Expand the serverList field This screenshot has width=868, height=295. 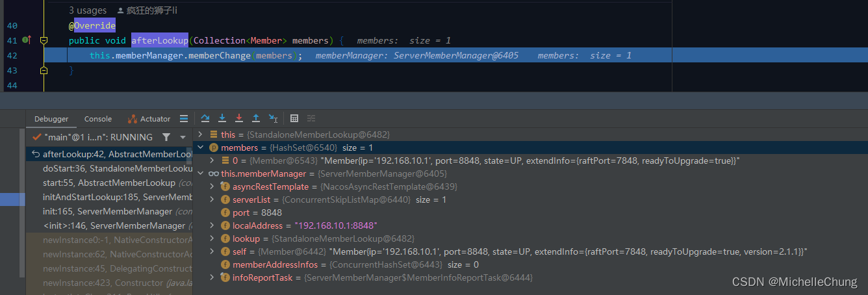212,199
